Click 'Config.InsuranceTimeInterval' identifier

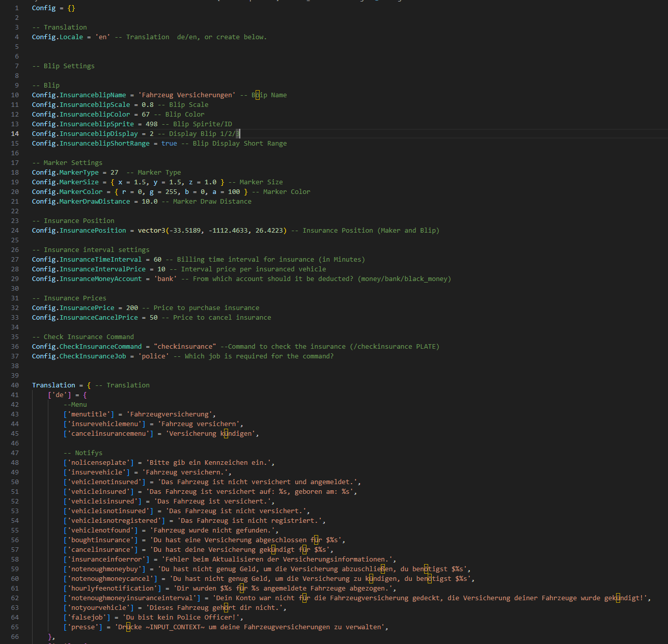tap(87, 260)
